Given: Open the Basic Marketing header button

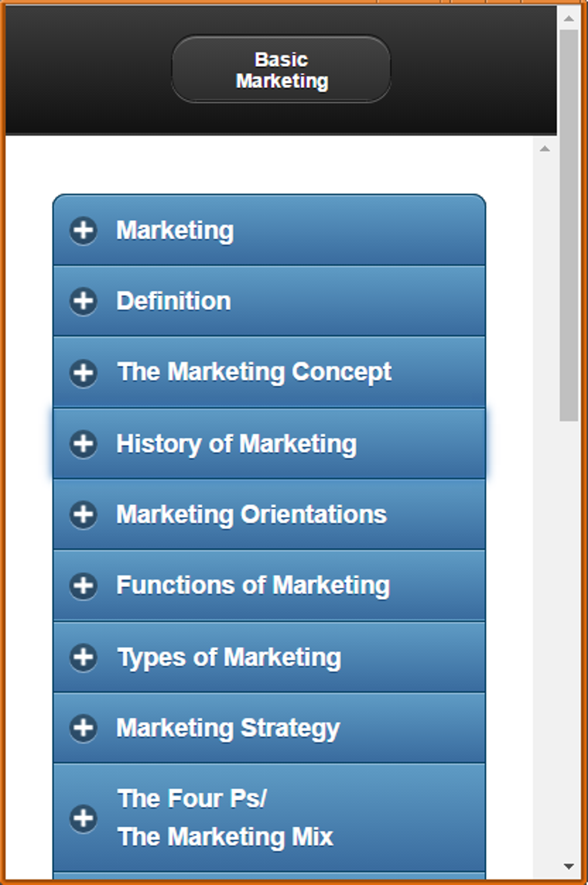Looking at the screenshot, I should click(x=281, y=69).
